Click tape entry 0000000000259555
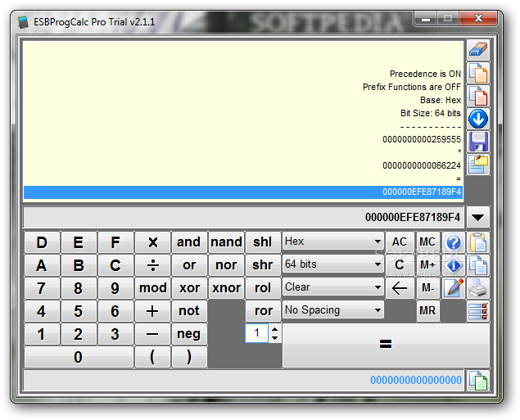520x420 pixels. pyautogui.click(x=422, y=139)
